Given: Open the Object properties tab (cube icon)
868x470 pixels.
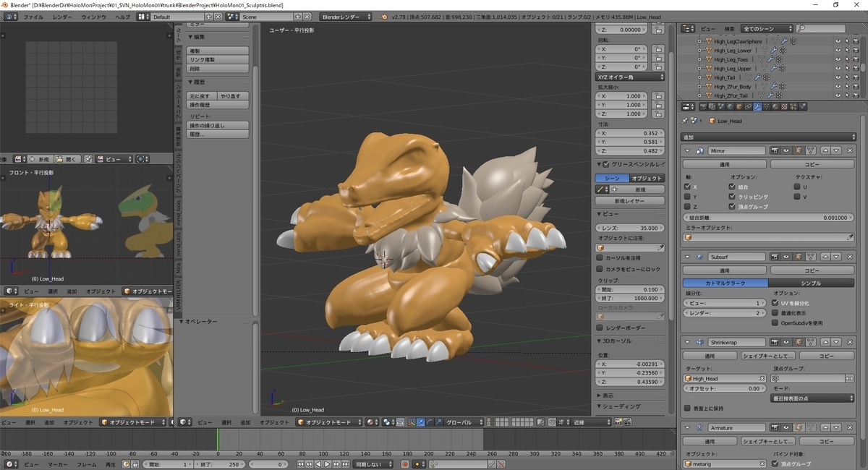Looking at the screenshot, I should click(739, 106).
